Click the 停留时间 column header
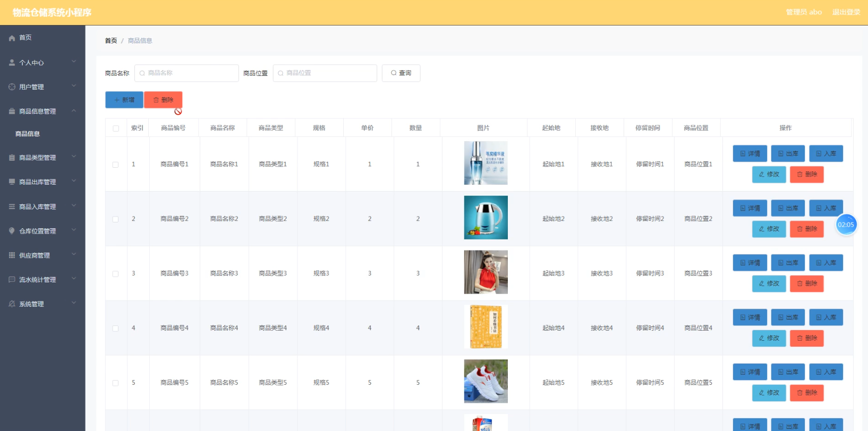 [648, 128]
